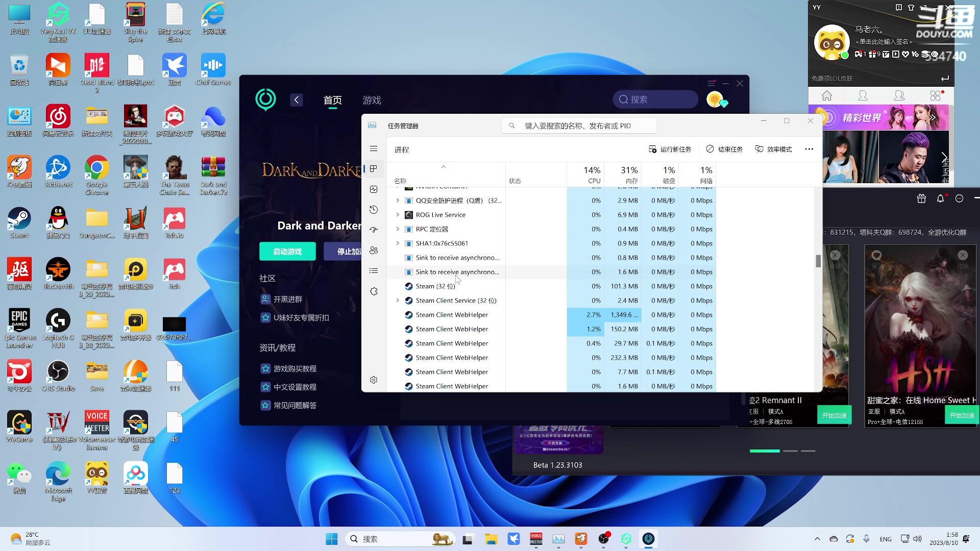Expand SHA1:0x76c55061 process group
Screen dimensions: 980x551
pos(398,243)
